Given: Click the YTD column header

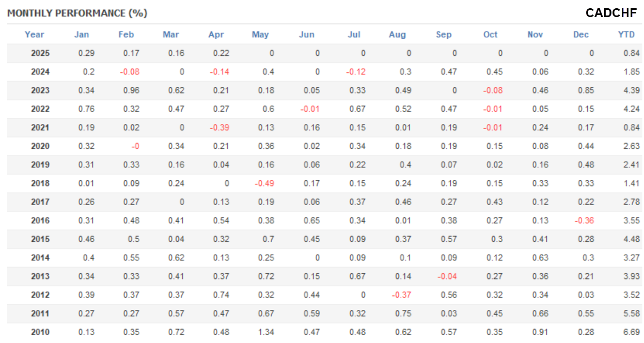Looking at the screenshot, I should pyautogui.click(x=626, y=35).
